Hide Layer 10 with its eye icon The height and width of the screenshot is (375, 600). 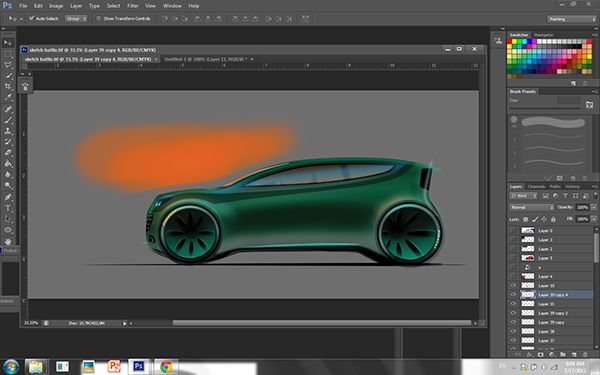click(513, 285)
